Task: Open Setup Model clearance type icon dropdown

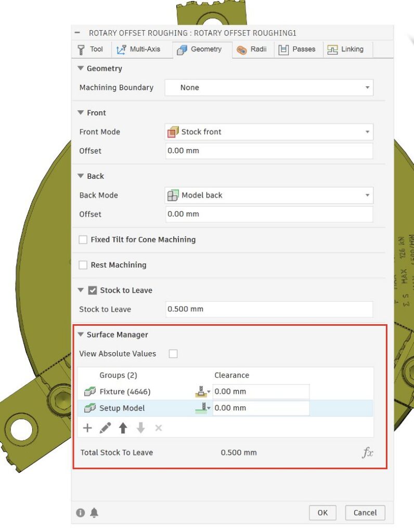Action: pos(203,408)
